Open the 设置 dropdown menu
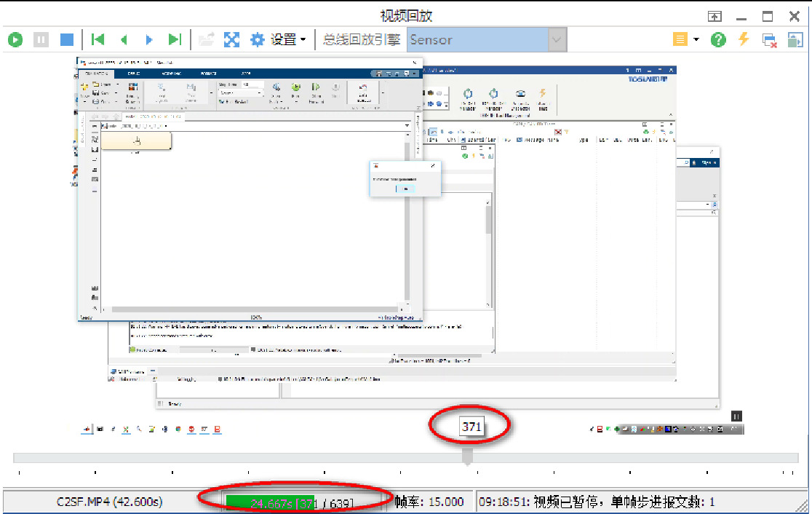The width and height of the screenshot is (812, 514). [303, 39]
